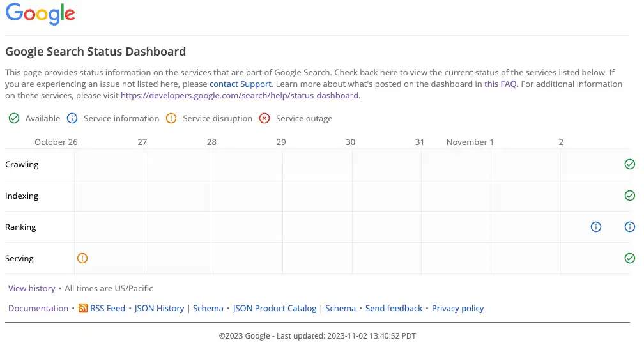Screen dimensions: 644x354
Task: Click the All times are US/Pacific note
Action: coord(109,289)
